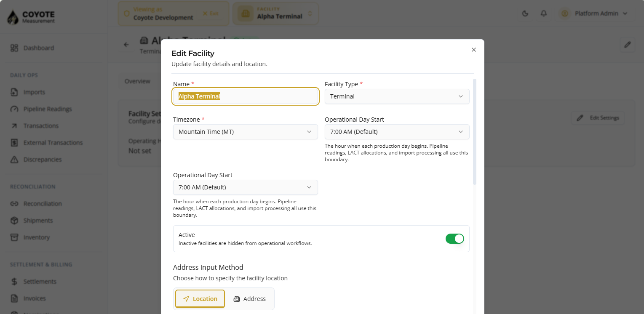Toggle dark mode moon icon
This screenshot has height=314, width=644.
(x=525, y=13)
